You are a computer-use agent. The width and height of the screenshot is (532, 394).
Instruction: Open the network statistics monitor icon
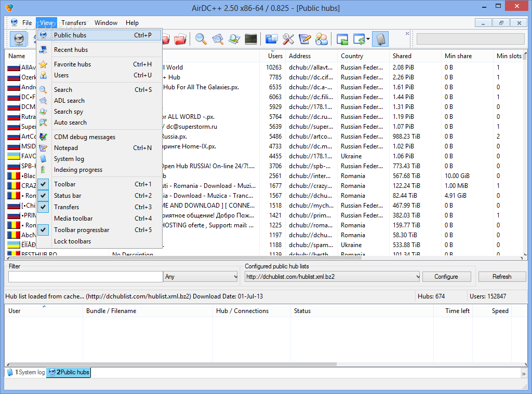tap(251, 39)
